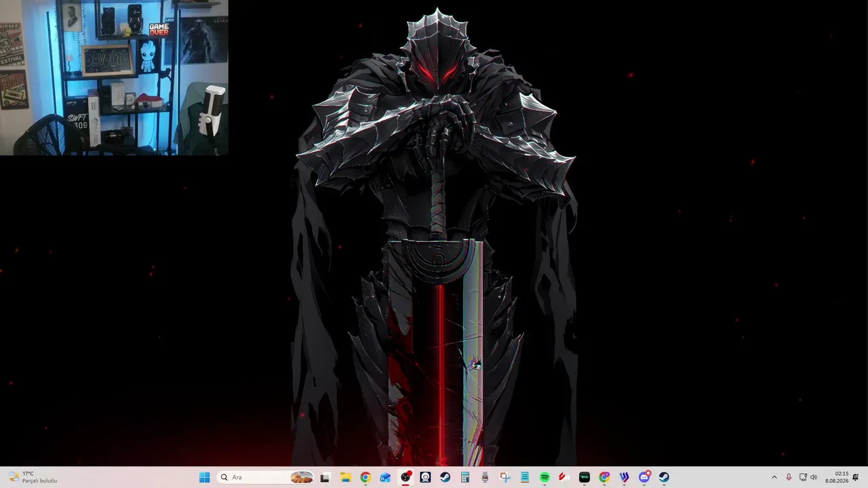This screenshot has width=868, height=488.
Task: Launch the Snipping Tool
Action: coord(505,477)
